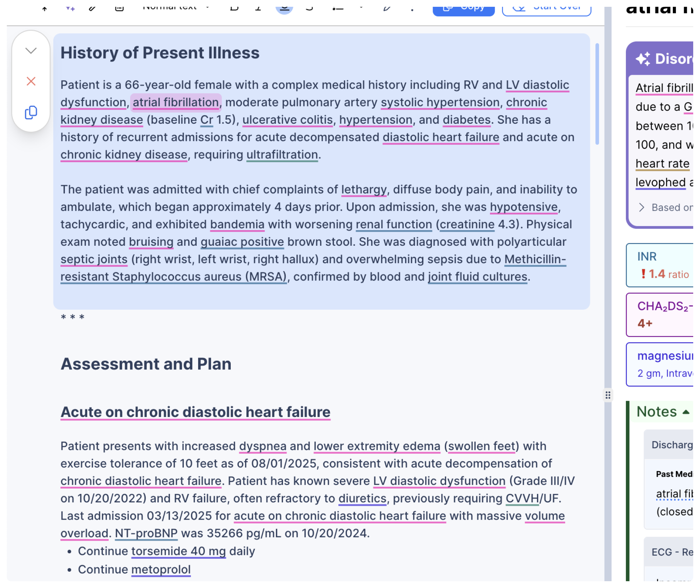Click the 'swollen feet' term
The height and width of the screenshot is (588, 700).
[x=482, y=446]
